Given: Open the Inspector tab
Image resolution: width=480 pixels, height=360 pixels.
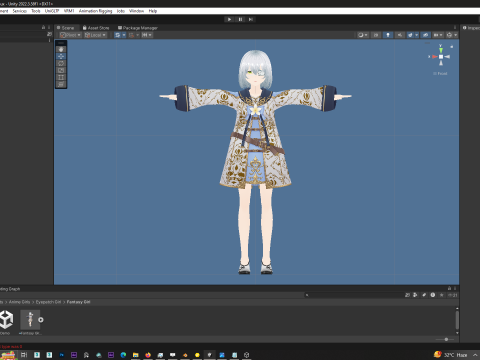Looking at the screenshot, I should 471,28.
